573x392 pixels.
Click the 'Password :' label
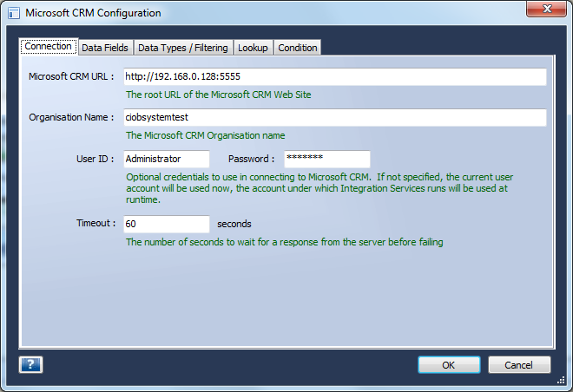252,159
